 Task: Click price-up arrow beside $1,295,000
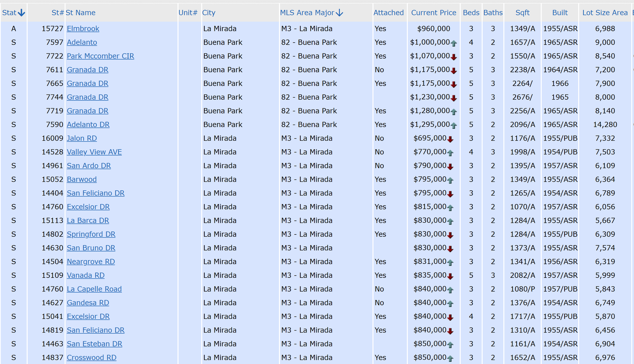pos(454,125)
